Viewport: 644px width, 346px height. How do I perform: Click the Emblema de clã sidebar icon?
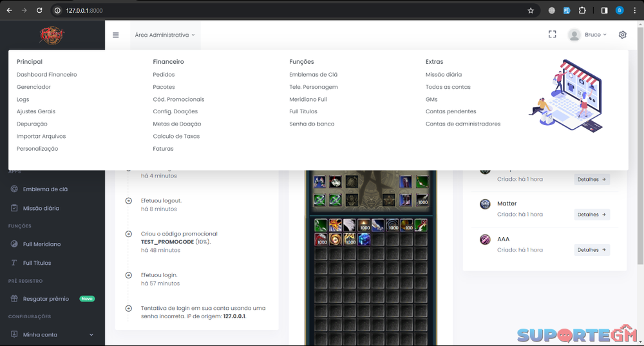coord(15,189)
